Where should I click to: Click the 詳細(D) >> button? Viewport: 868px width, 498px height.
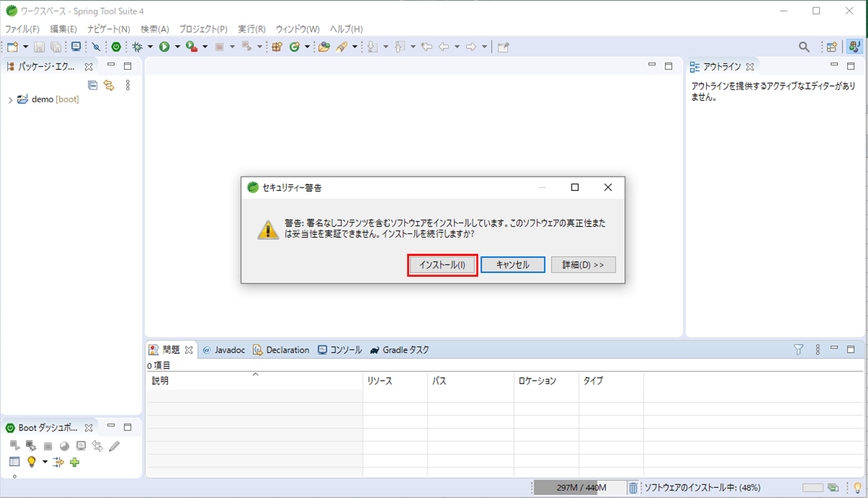[583, 265]
